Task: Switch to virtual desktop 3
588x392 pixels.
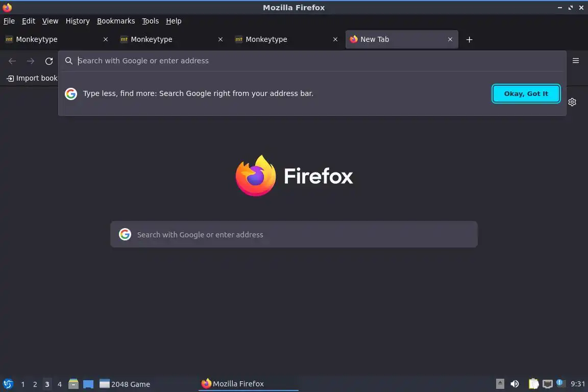Action: click(x=47, y=384)
